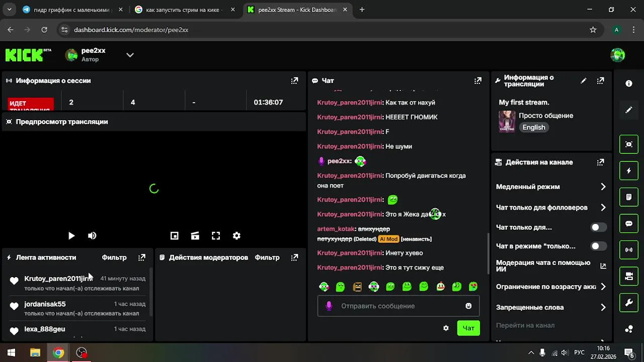Open the info icon in right sidebar
The image size is (644, 362).
(x=629, y=83)
